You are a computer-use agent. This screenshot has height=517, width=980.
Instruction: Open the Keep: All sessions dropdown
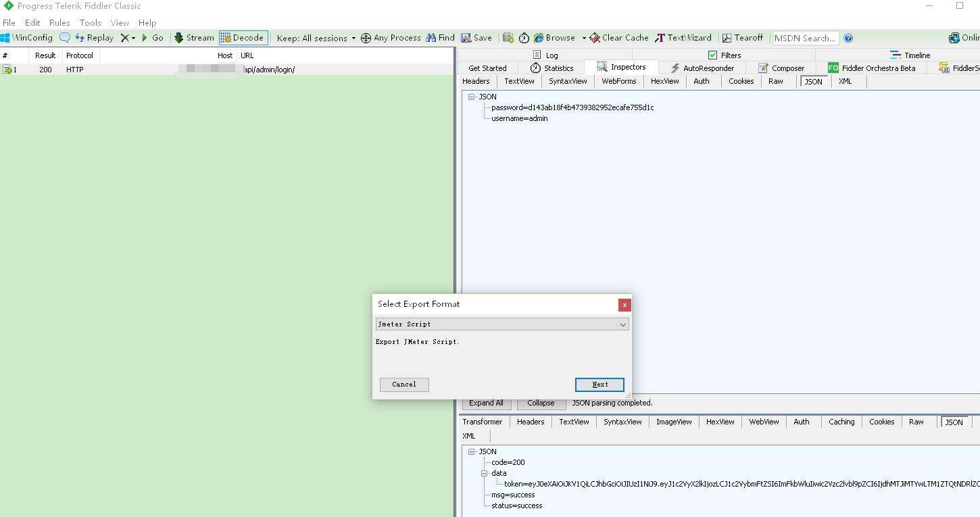(x=316, y=38)
